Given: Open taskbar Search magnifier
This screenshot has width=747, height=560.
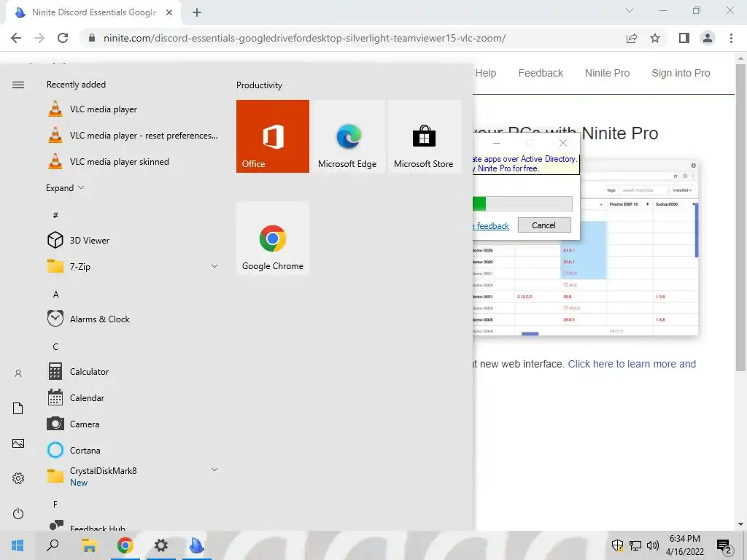Looking at the screenshot, I should pyautogui.click(x=53, y=545).
